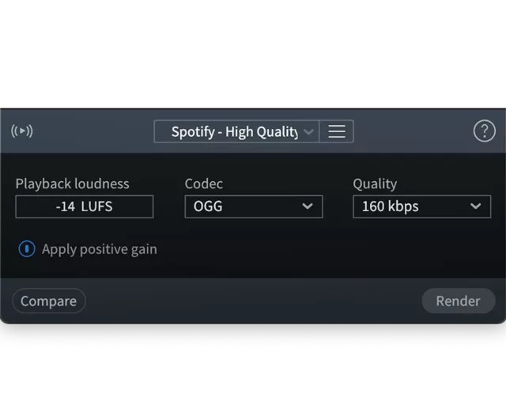Click the Spotify - High Quality preset text
The width and height of the screenshot is (506, 420).
235,132
